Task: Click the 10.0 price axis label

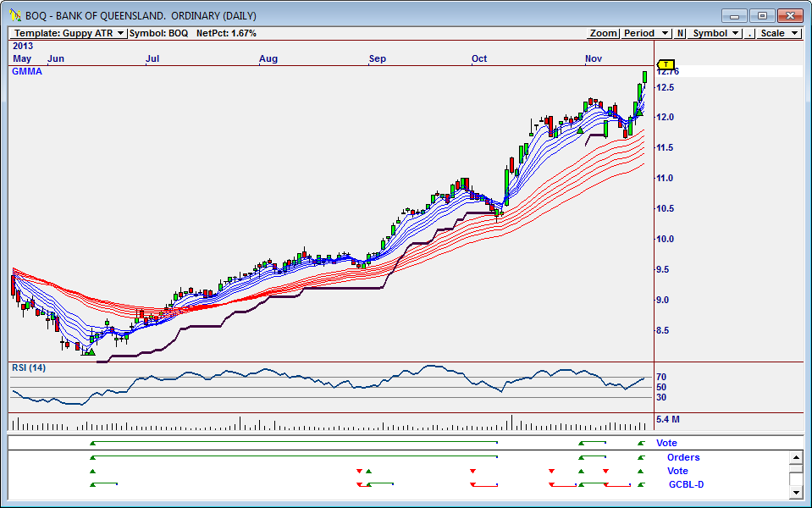Action: pos(665,239)
